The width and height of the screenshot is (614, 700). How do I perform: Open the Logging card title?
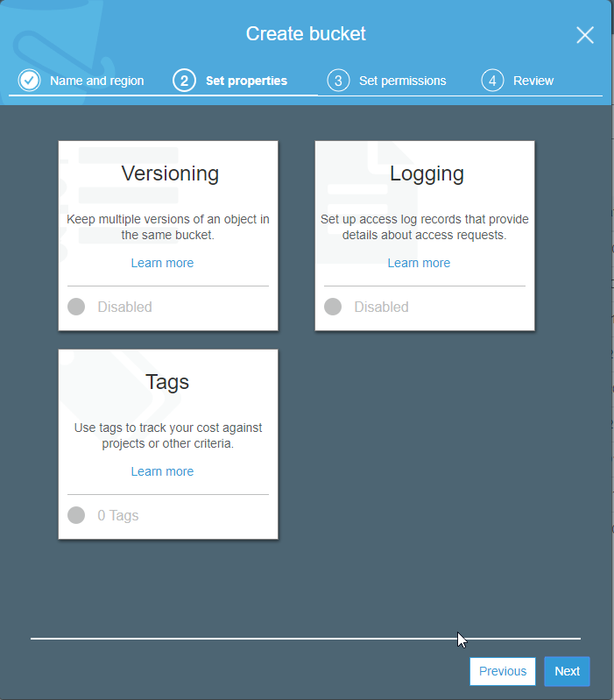427,174
